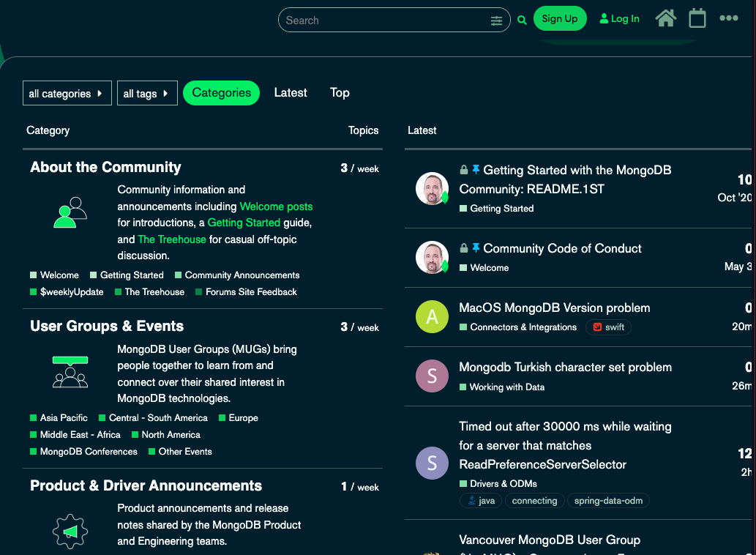
Task: Click pin icon on Code of Conduct topic
Action: coord(476,247)
